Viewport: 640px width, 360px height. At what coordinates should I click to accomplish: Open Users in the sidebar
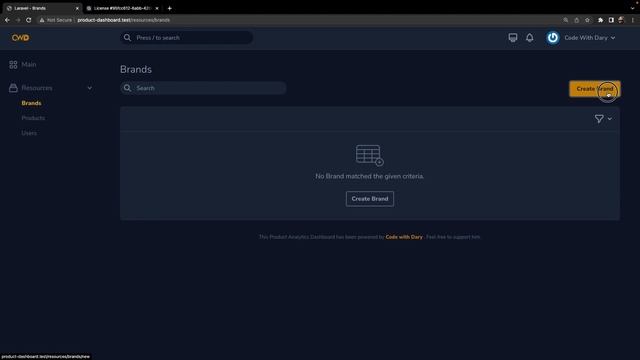point(29,133)
